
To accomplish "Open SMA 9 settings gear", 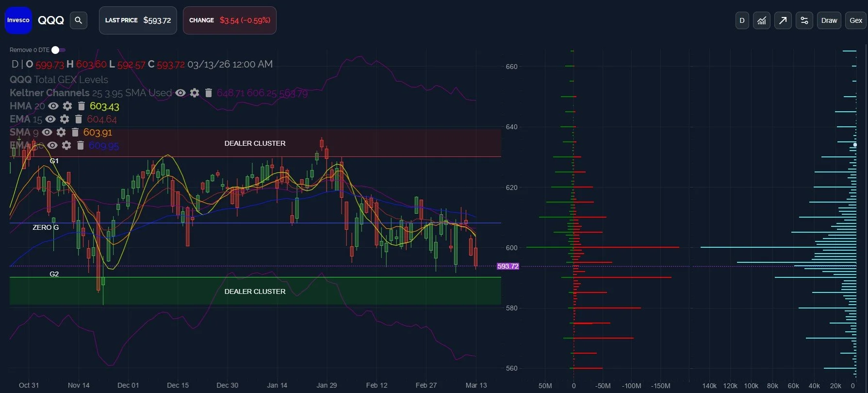I will 61,132.
